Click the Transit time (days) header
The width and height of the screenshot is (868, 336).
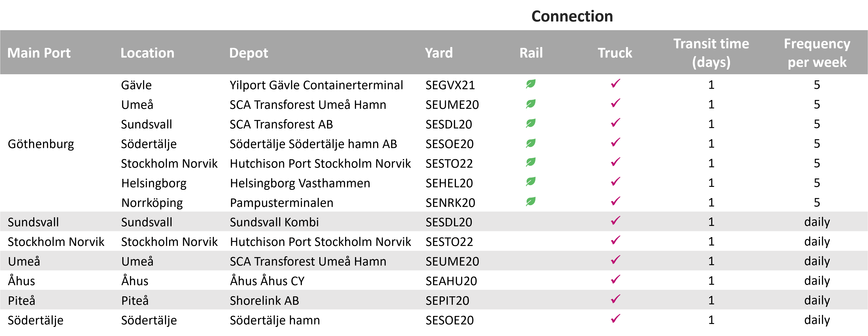pos(711,53)
